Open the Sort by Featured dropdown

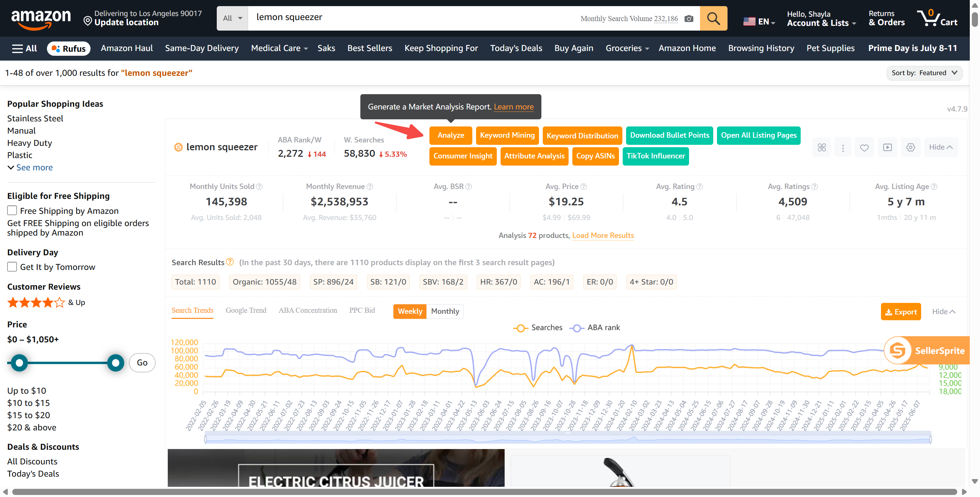[x=924, y=73]
